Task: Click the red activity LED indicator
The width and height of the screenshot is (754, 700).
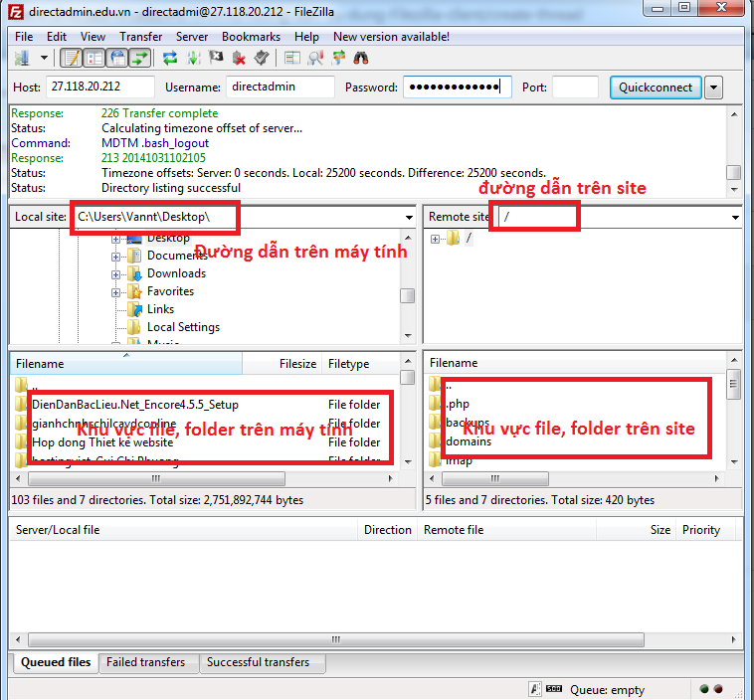Action: coord(718,689)
